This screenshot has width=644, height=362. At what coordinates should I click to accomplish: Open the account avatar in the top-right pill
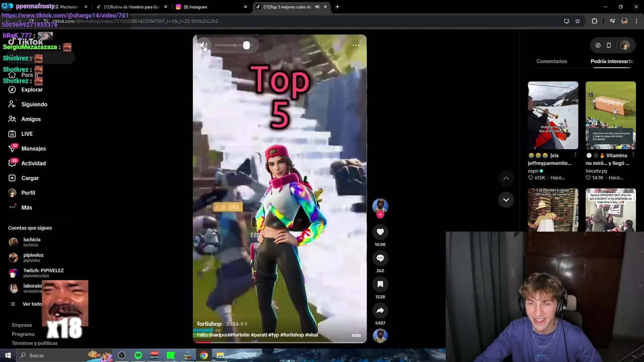coord(625,45)
